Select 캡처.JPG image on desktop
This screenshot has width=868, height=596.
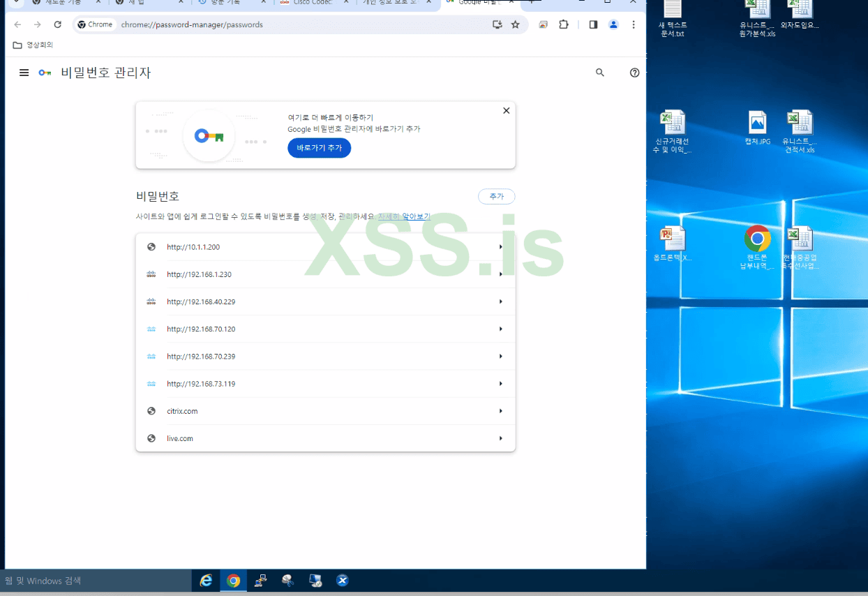(758, 128)
